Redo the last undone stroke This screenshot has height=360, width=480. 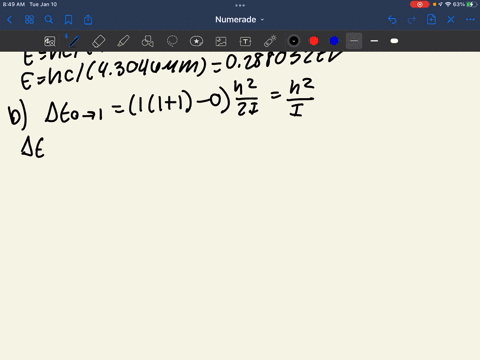[412, 20]
